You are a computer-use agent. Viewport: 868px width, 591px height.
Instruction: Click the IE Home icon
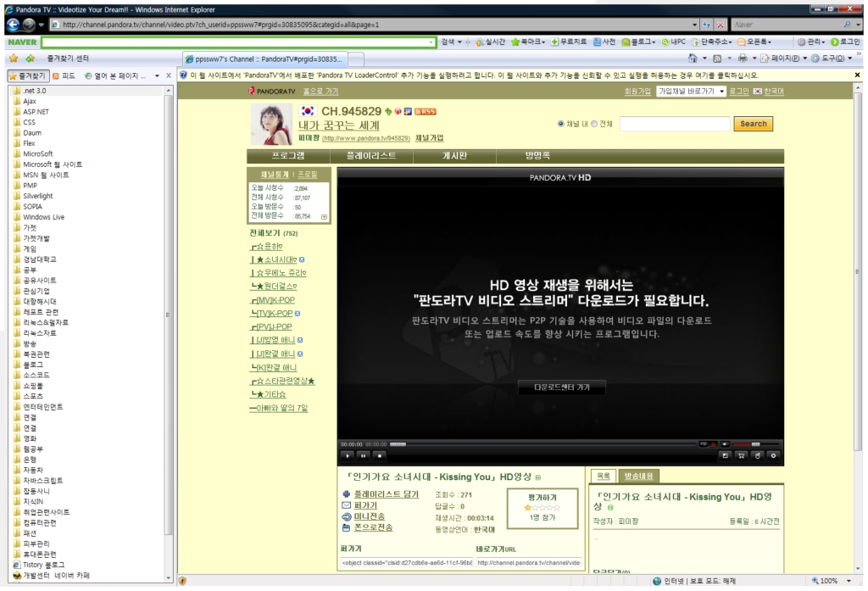pos(693,59)
